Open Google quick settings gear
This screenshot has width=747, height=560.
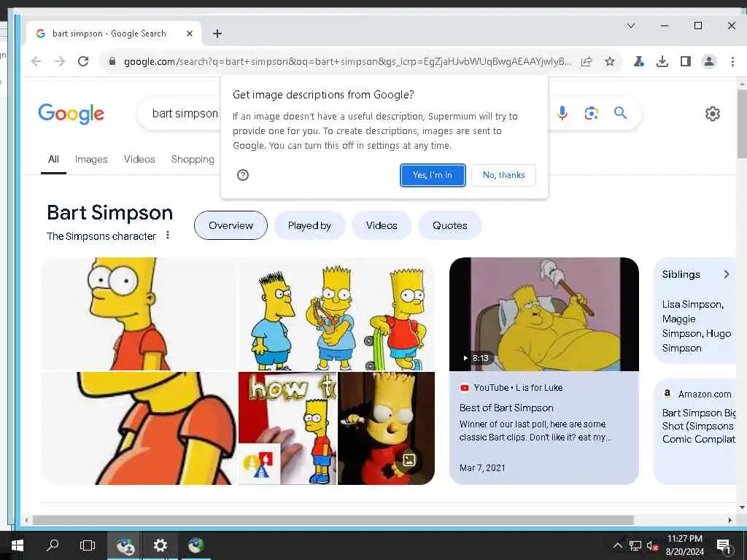point(713,114)
